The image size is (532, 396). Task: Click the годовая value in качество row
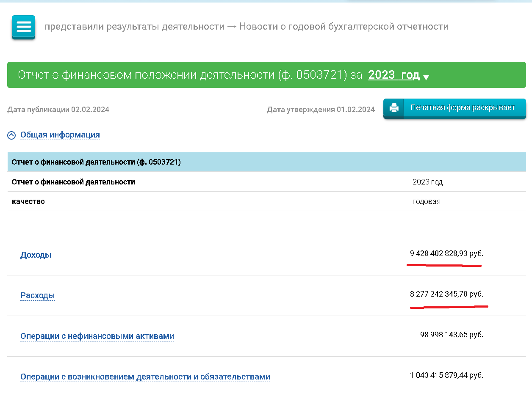tap(426, 201)
